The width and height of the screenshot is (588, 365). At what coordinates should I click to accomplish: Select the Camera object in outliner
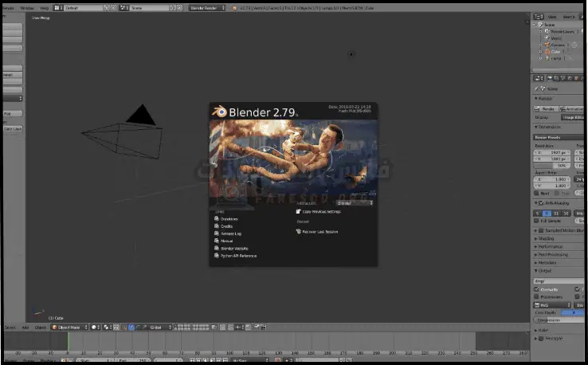pyautogui.click(x=557, y=45)
